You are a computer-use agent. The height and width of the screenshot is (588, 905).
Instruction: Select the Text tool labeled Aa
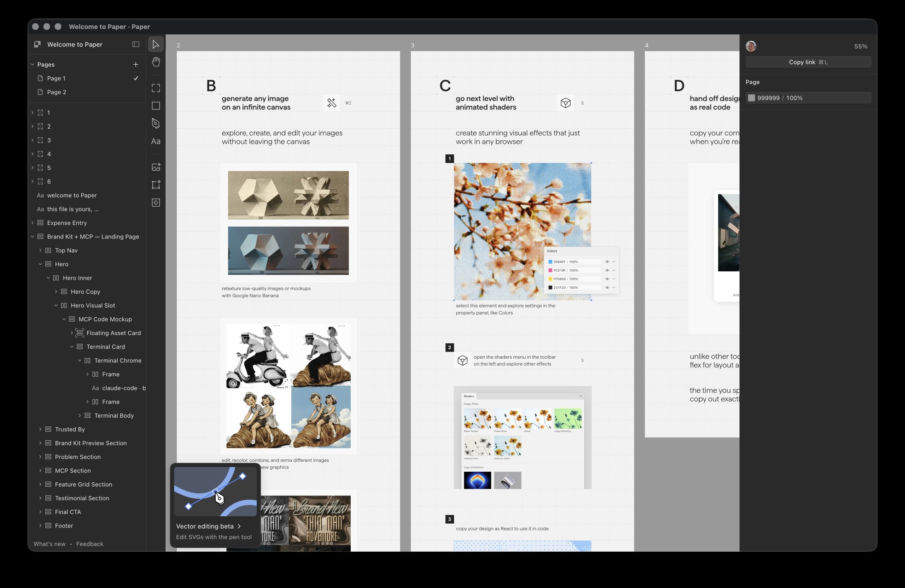(x=156, y=141)
